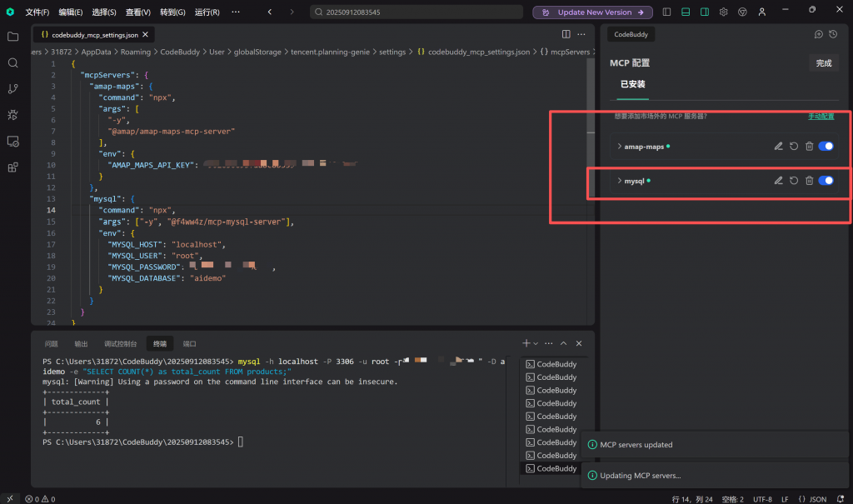Open the Extensions view in activity bar

coord(12,167)
